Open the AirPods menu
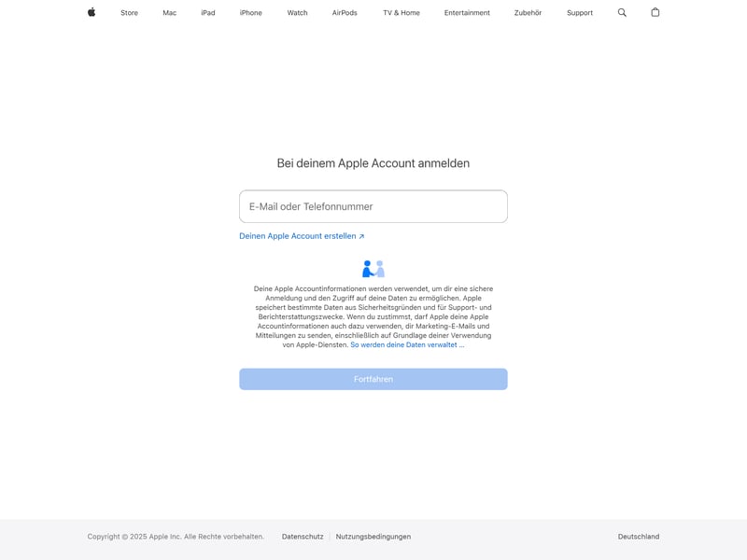This screenshot has height=560, width=747. tap(345, 13)
